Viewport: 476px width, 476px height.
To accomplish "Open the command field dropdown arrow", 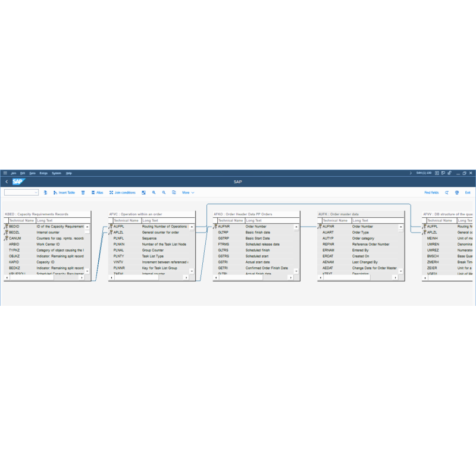I will [x=35, y=192].
